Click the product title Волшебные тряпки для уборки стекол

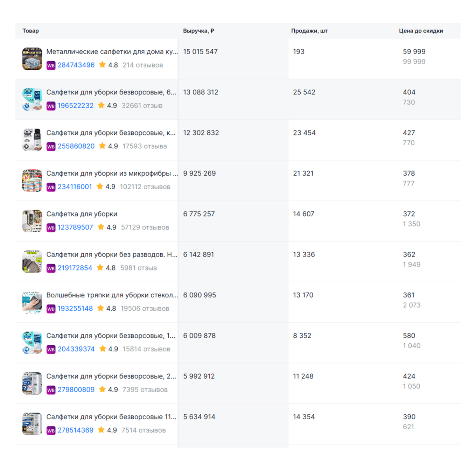(x=112, y=295)
